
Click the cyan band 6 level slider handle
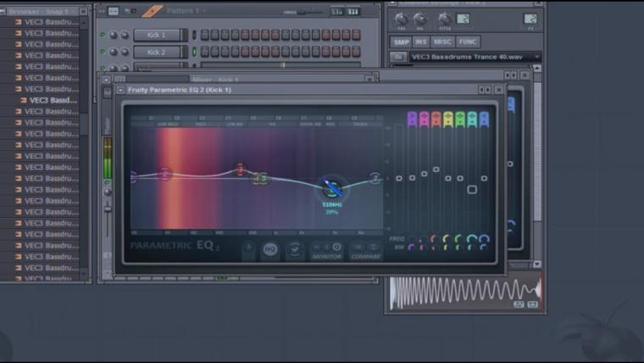(x=472, y=189)
